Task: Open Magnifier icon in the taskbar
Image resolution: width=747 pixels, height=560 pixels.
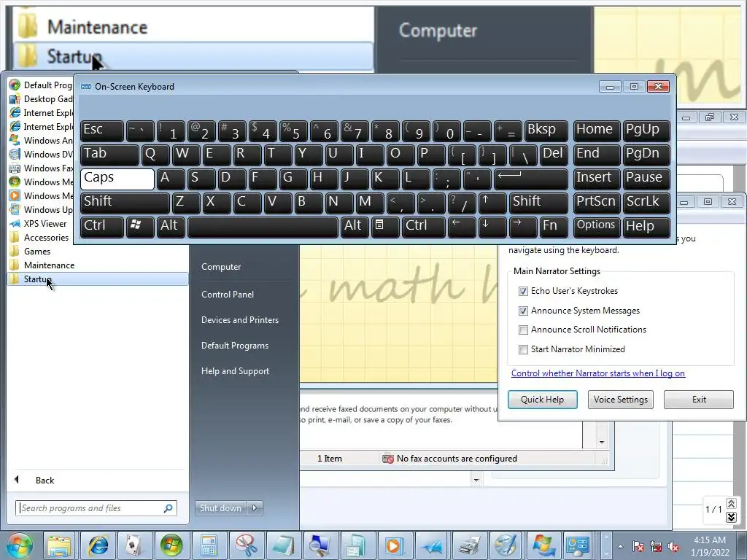Action: [x=320, y=545]
